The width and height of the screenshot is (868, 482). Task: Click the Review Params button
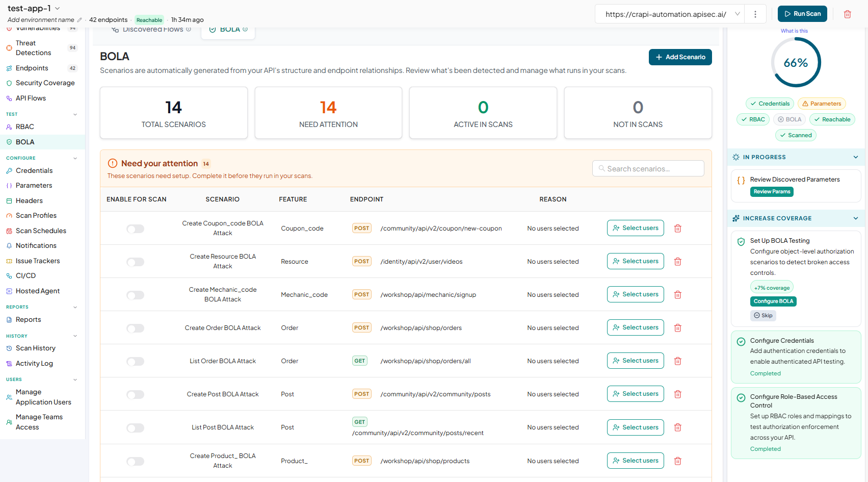772,192
